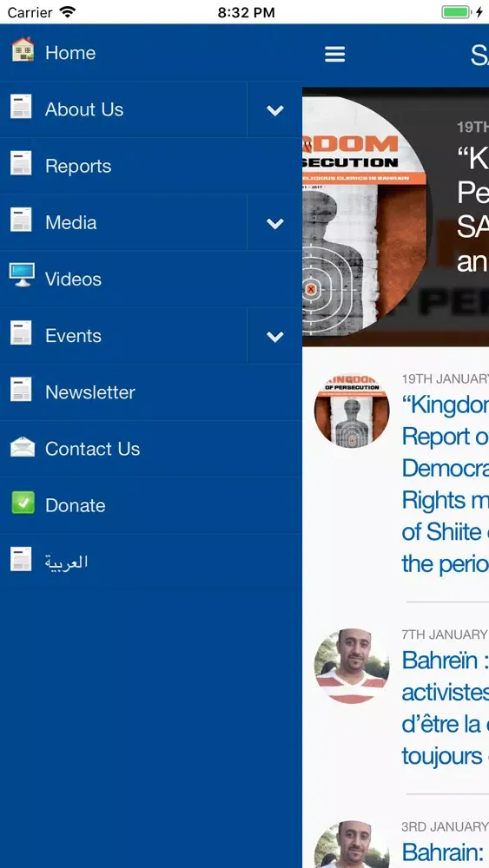This screenshot has height=868, width=489.
Task: Tap the document icon next to Media
Action: pos(21,220)
